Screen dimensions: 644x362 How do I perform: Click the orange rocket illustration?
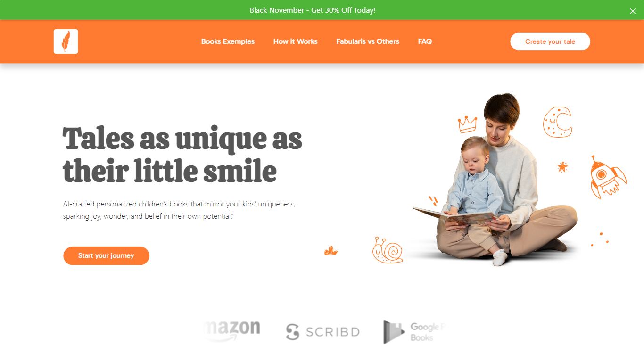[607, 177]
